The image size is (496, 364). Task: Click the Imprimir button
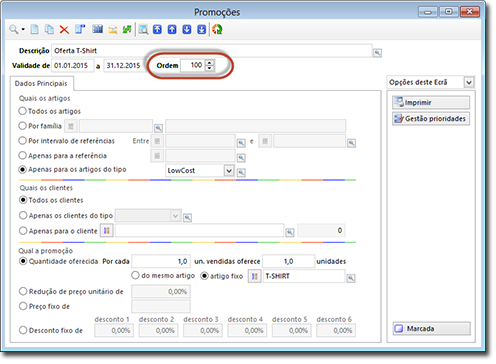point(431,102)
